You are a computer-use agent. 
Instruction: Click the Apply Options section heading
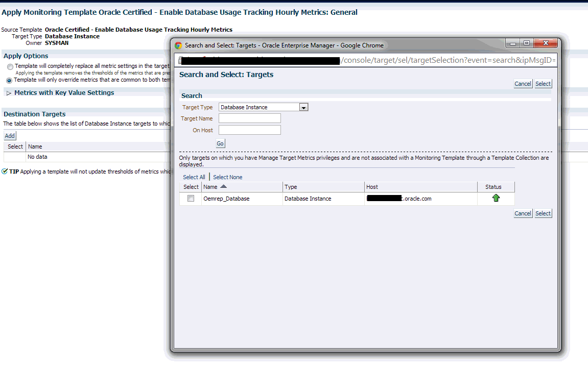(x=26, y=56)
